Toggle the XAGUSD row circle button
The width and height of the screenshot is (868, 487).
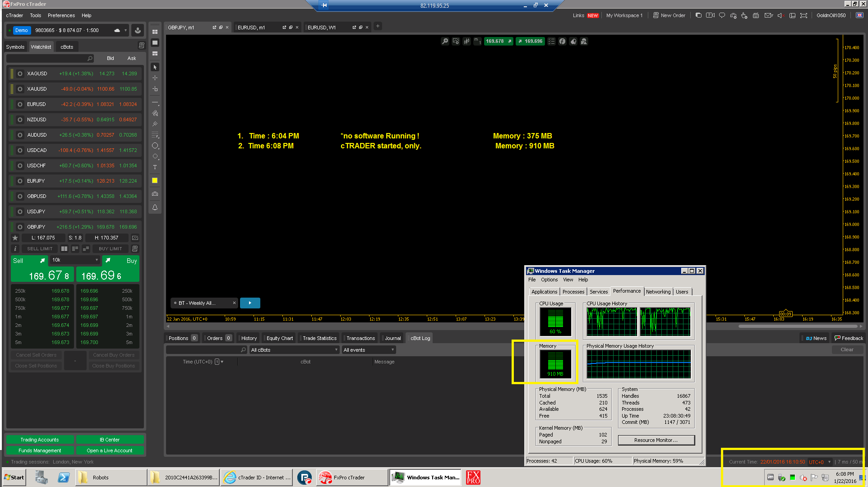[20, 74]
